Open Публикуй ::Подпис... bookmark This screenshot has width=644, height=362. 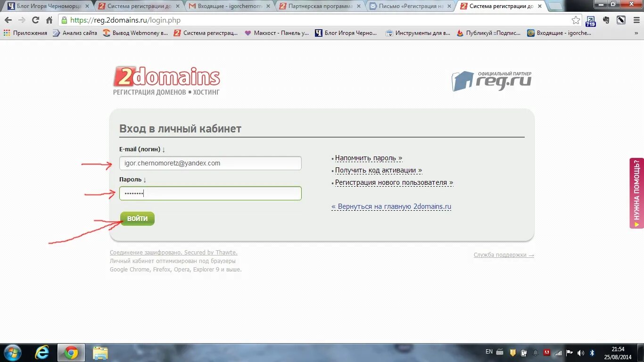(x=489, y=33)
